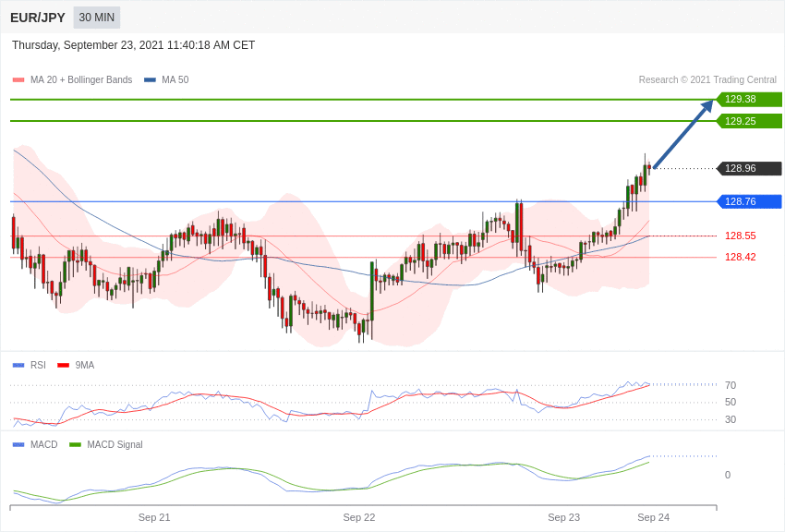The width and height of the screenshot is (785, 532).
Task: Click the 128.96 current price label
Action: pos(749,168)
